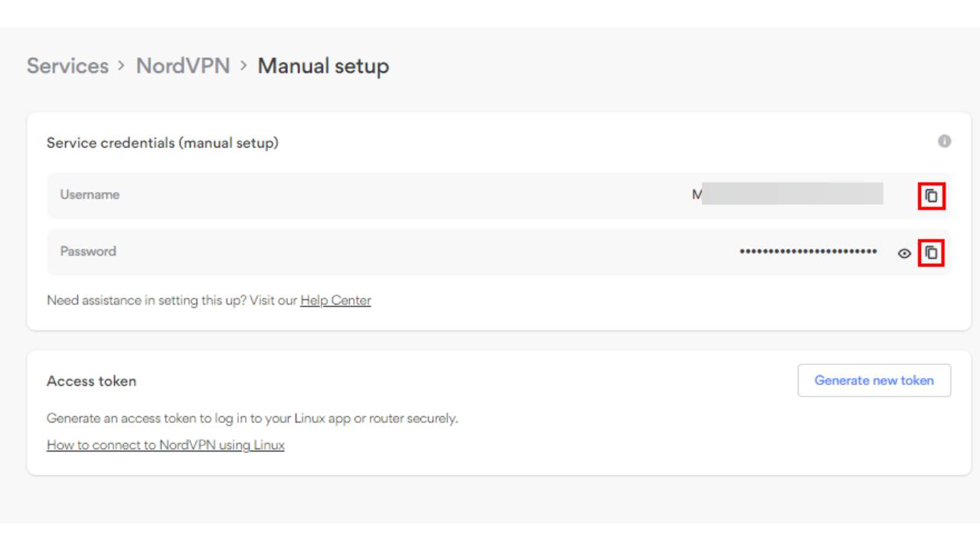Reveal the password with the eye icon
Screen dimensions: 980x551
pyautogui.click(x=904, y=253)
